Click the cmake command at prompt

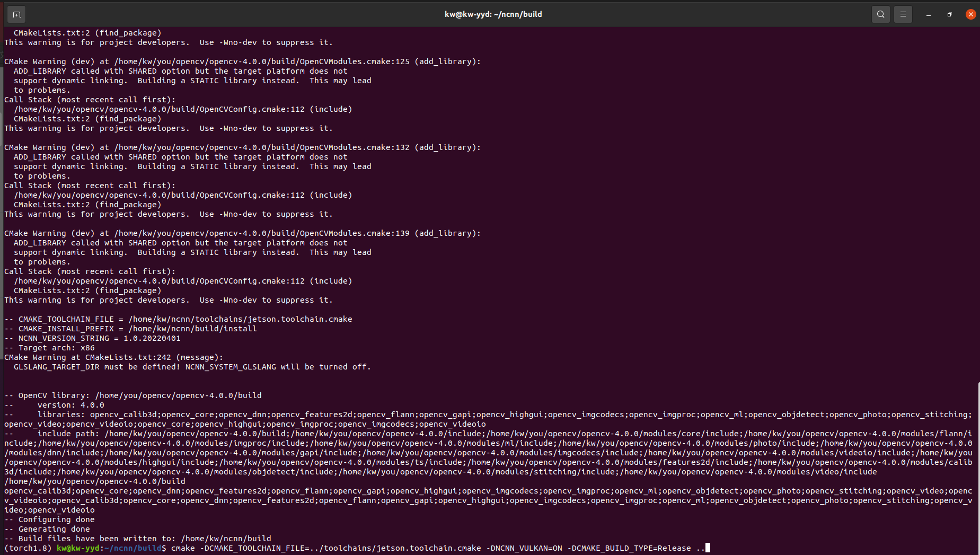tap(438, 548)
